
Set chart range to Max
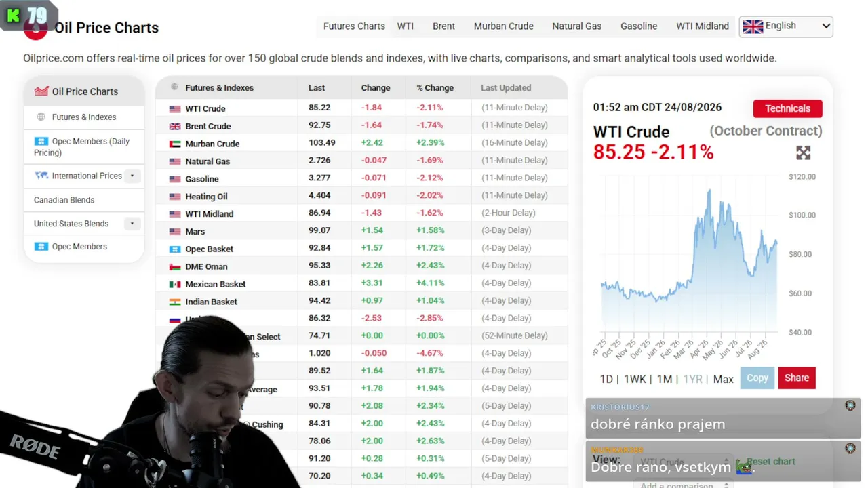pos(724,379)
